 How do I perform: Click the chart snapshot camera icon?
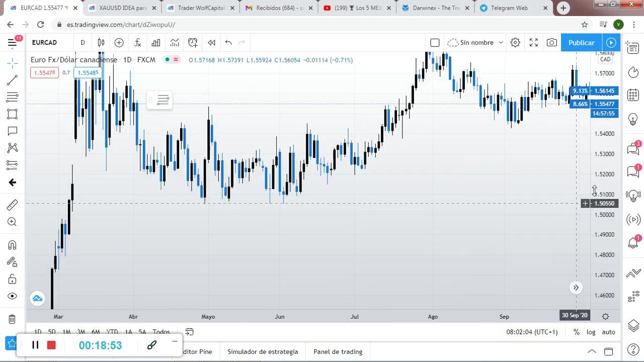coord(552,43)
